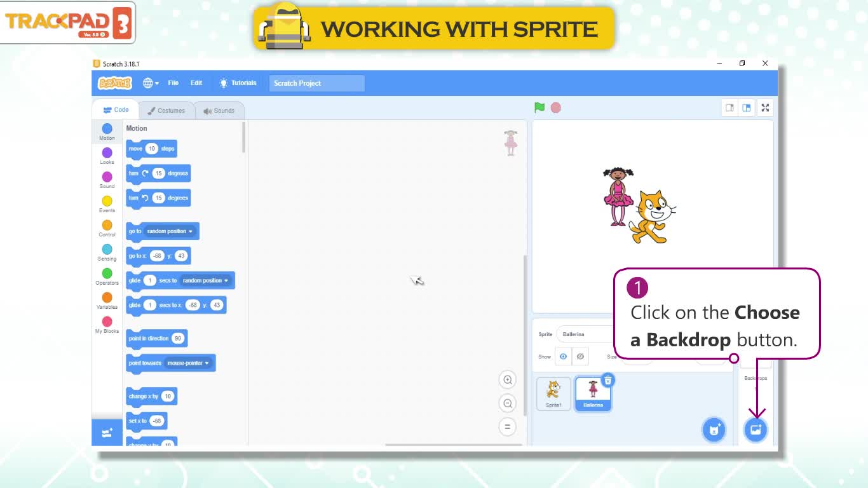Click the change x by 10 block
This screenshot has width=868, height=488.
point(151,396)
